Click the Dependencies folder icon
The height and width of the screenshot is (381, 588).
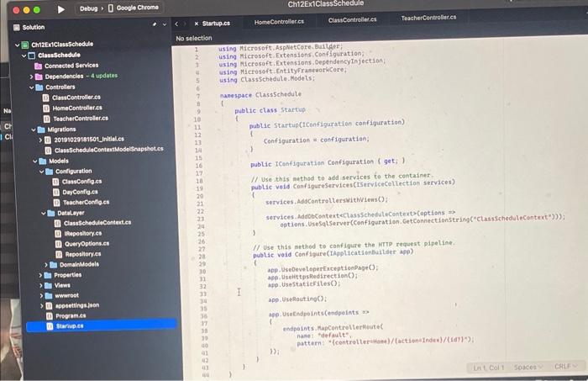[x=39, y=77]
